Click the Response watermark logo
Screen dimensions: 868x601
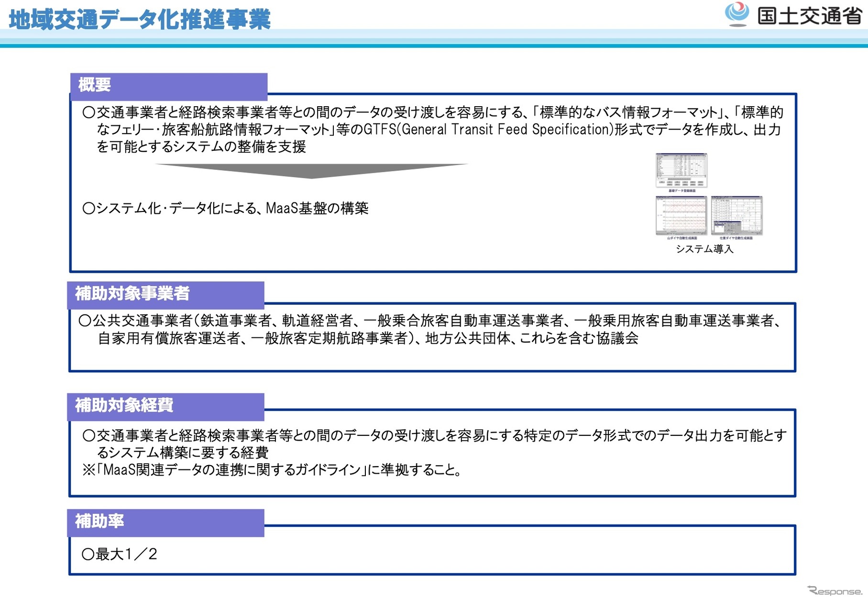pos(835,591)
